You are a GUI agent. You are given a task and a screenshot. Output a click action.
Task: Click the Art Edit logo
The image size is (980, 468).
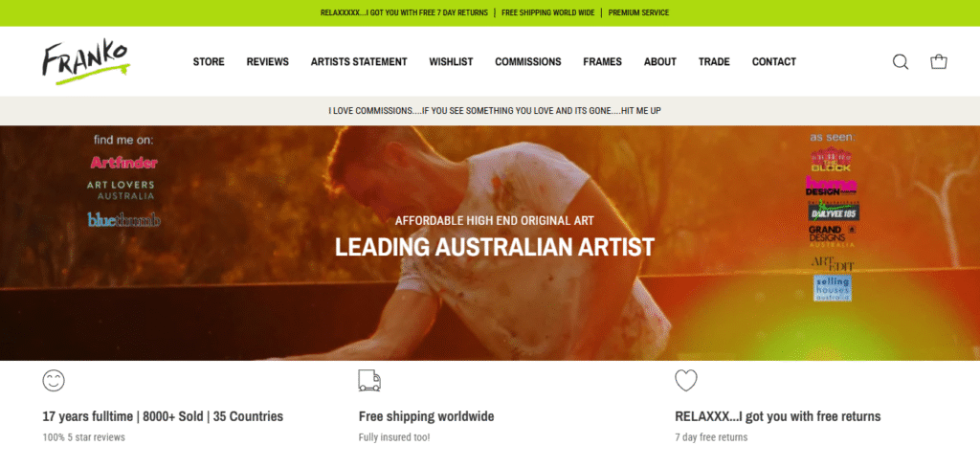point(832,264)
